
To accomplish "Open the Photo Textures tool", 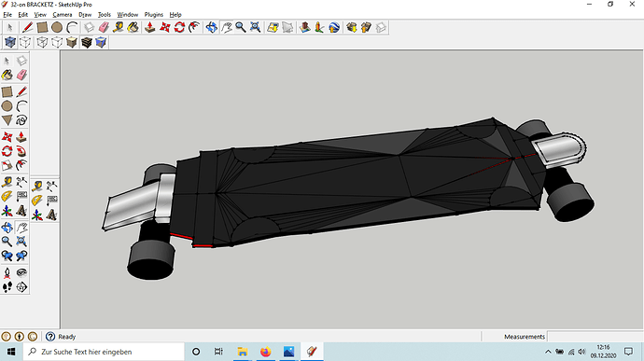I will click(x=319, y=27).
